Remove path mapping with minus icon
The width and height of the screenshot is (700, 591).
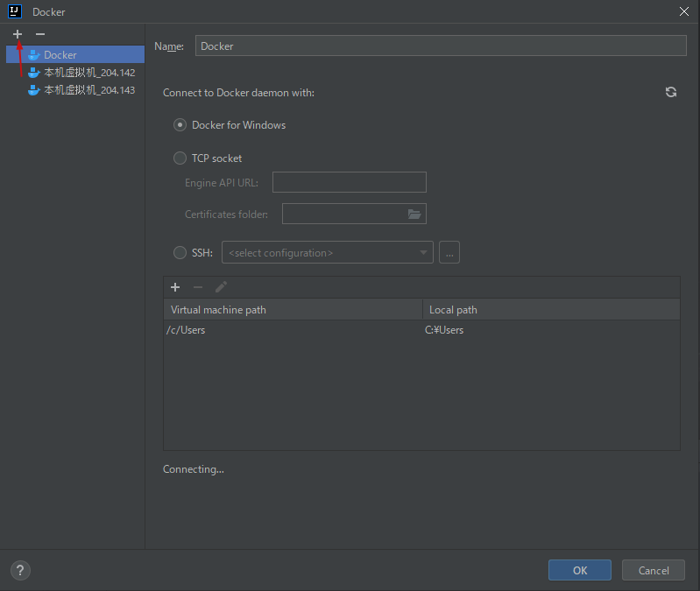[x=198, y=288]
